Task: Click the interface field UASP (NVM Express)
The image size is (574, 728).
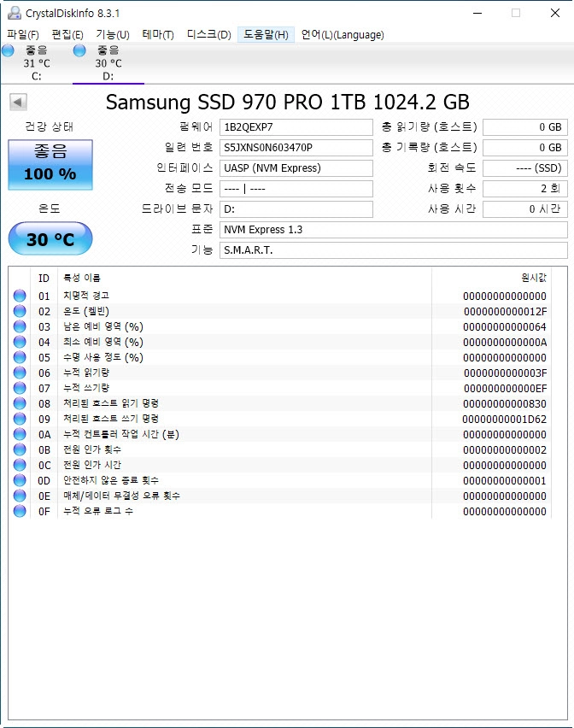Action: point(296,168)
